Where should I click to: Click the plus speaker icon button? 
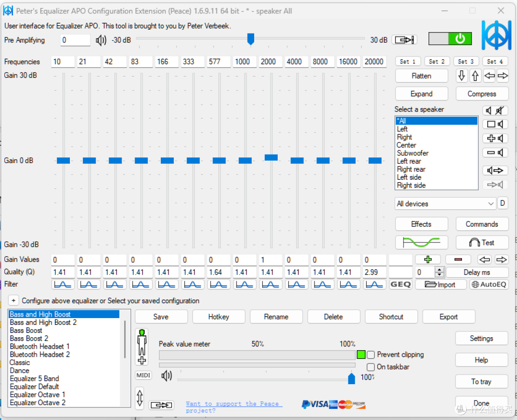(x=495, y=138)
